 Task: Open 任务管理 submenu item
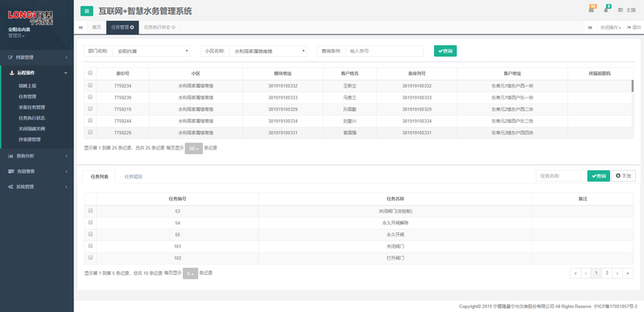27,96
